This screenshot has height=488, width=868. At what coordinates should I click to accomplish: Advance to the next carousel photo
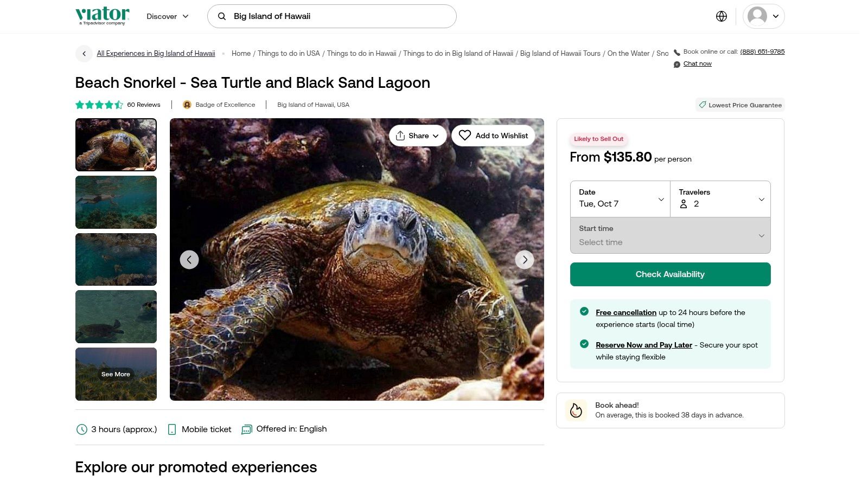pos(525,260)
